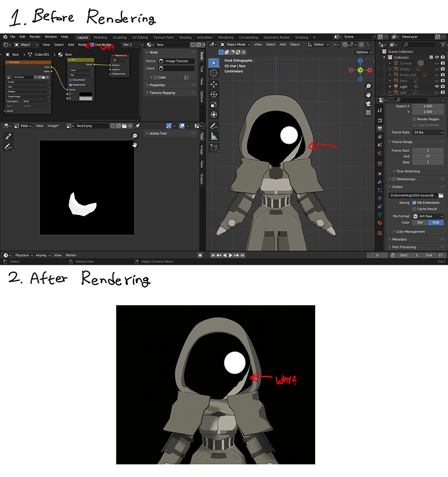Open the Render properties tab icon
Viewport: 448px width, 477px height.
(x=380, y=120)
